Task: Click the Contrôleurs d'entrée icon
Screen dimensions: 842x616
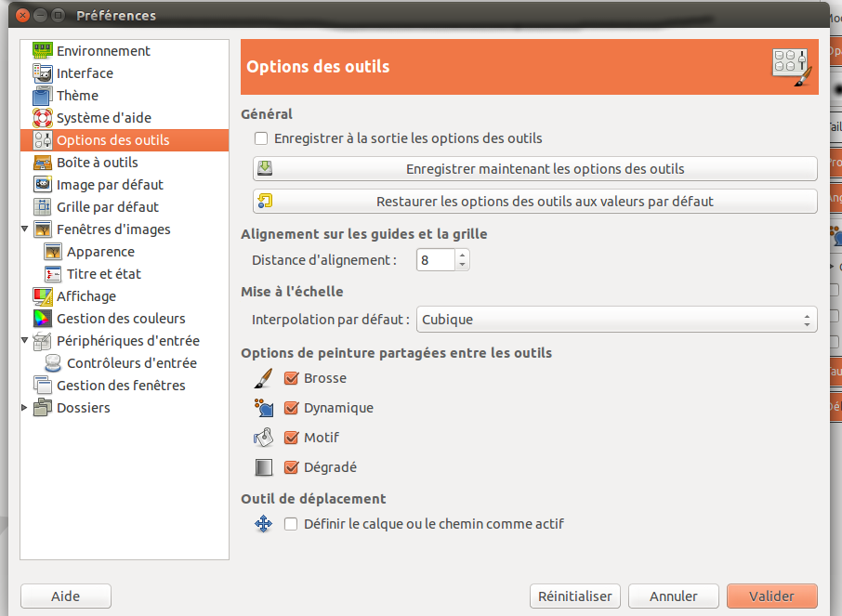Action: 53,363
